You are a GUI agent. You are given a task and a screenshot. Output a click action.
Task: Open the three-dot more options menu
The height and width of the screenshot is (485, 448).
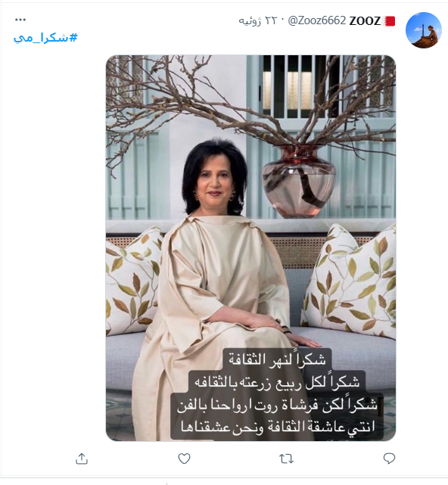20,20
